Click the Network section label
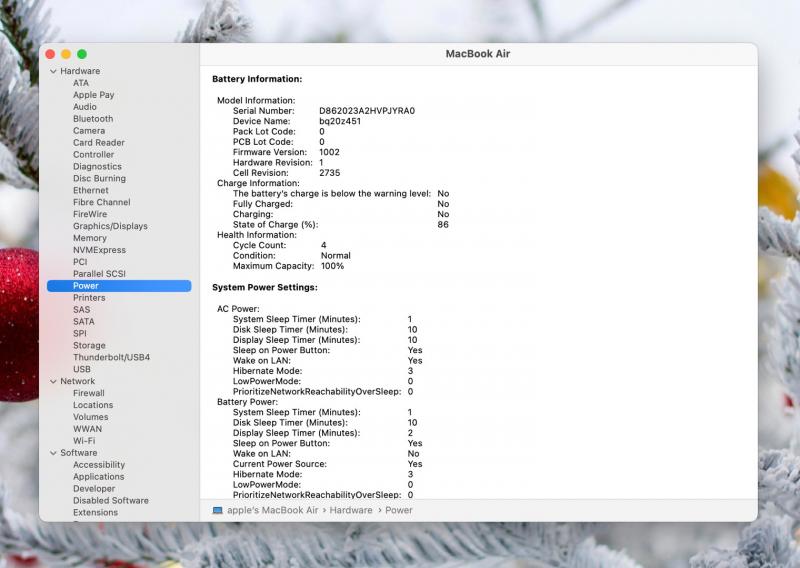The width and height of the screenshot is (800, 568). tap(78, 381)
